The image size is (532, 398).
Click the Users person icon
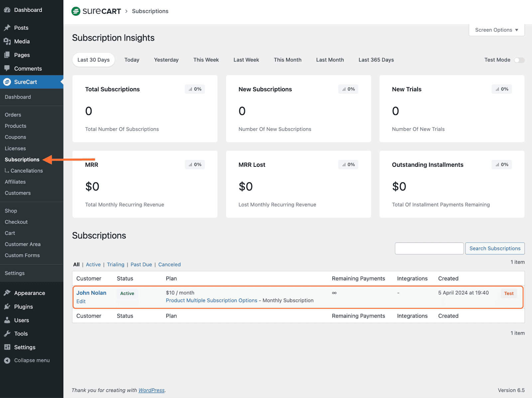click(x=7, y=320)
